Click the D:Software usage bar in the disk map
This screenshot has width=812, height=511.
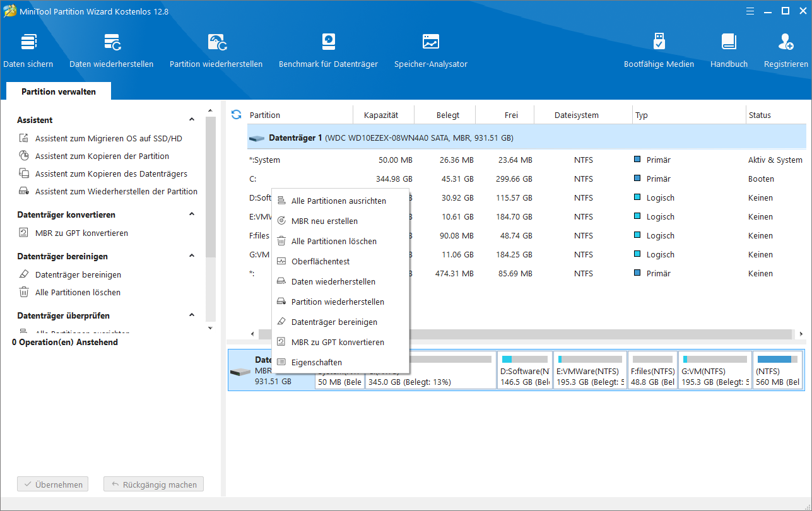(x=524, y=359)
